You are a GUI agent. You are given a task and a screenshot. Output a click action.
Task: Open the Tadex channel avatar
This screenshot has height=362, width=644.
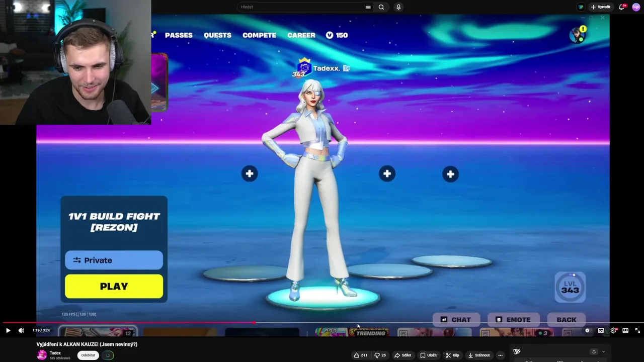tap(42, 355)
